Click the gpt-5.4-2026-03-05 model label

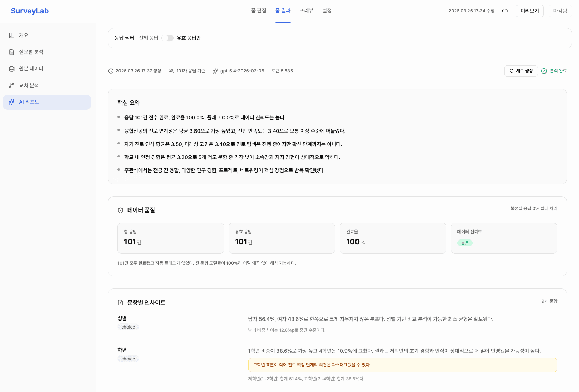pos(242,71)
